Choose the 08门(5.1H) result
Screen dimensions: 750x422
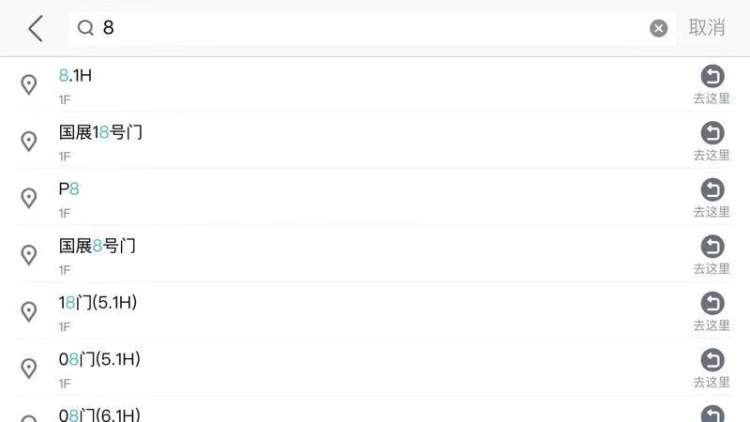click(x=375, y=368)
